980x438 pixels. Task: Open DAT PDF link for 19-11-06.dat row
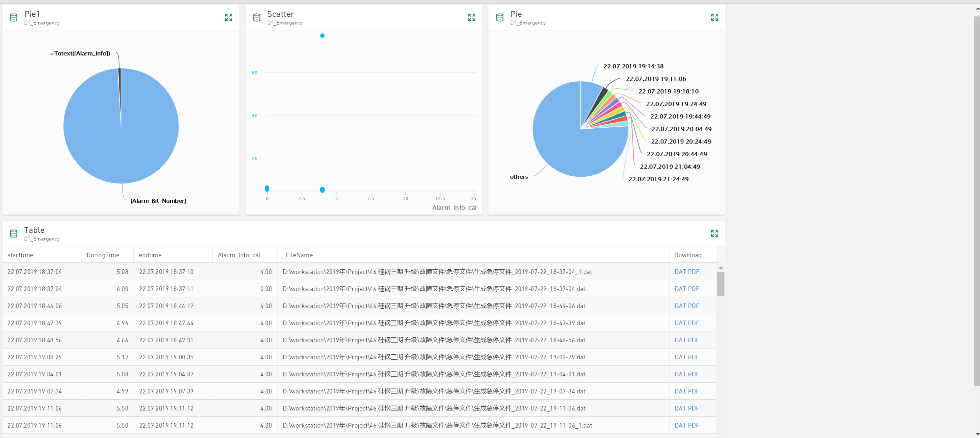tap(687, 408)
